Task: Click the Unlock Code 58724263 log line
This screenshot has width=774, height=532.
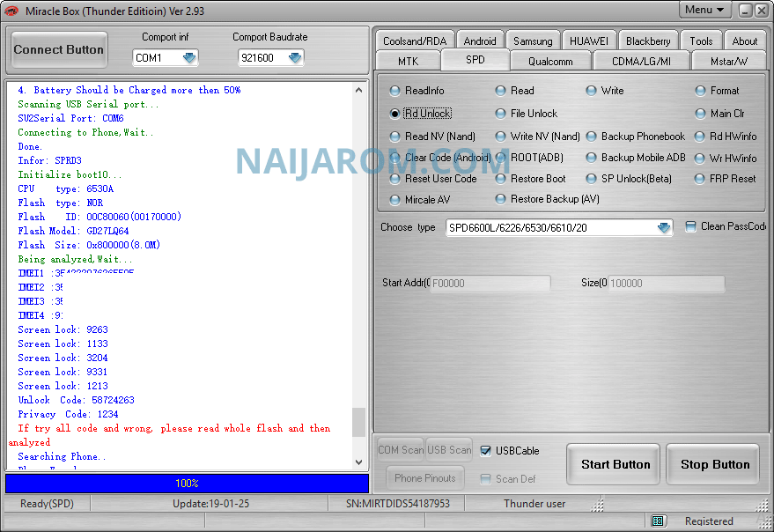Action: pos(76,400)
